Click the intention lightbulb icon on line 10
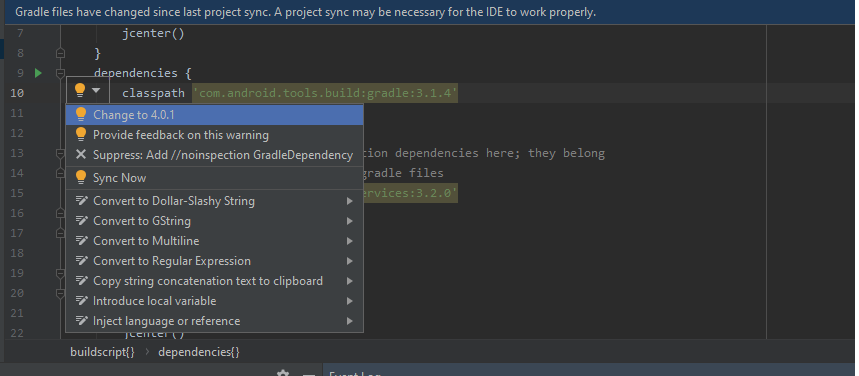The width and height of the screenshot is (859, 376). 80,90
